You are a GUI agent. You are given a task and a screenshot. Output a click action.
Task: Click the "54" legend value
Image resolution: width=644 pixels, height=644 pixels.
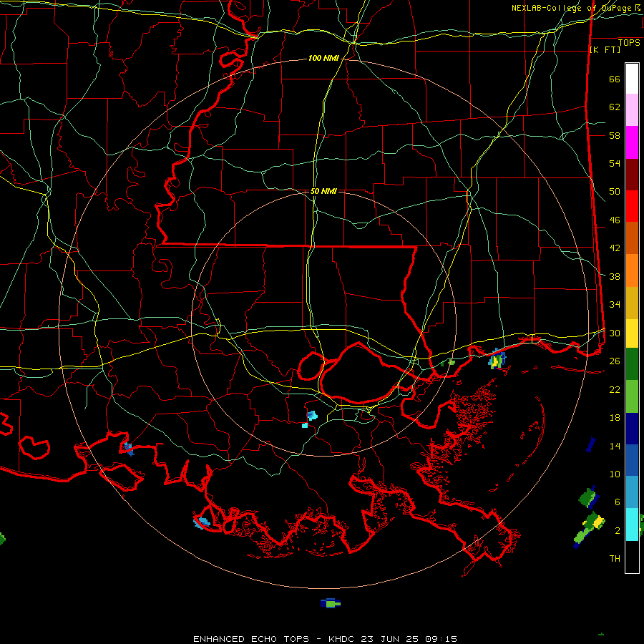coord(615,163)
